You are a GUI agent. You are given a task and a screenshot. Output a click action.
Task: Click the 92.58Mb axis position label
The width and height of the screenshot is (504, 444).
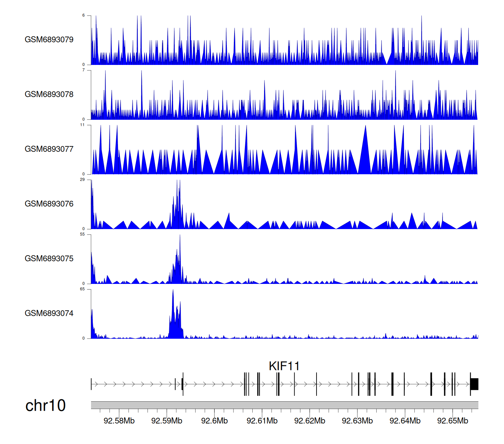tap(119, 421)
